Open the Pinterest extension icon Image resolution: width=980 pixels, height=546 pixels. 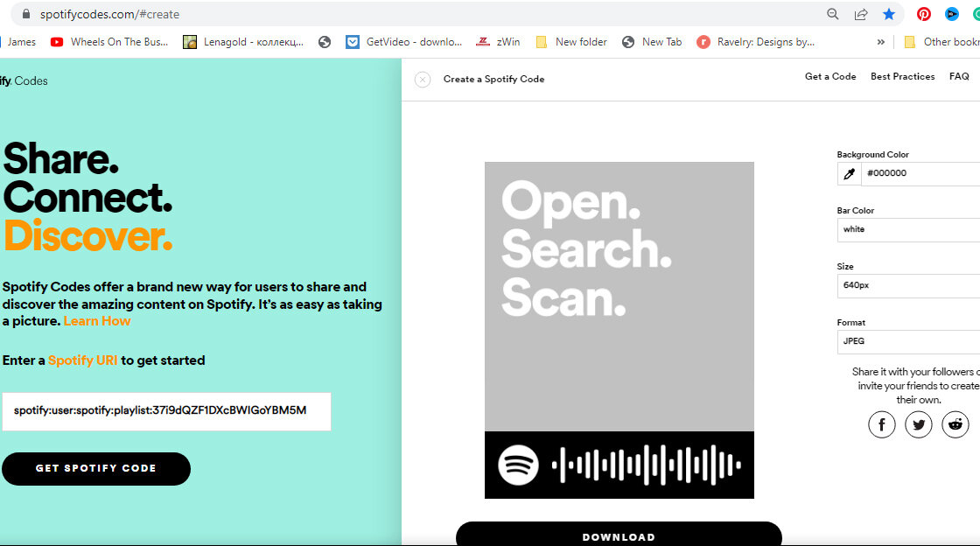click(924, 14)
